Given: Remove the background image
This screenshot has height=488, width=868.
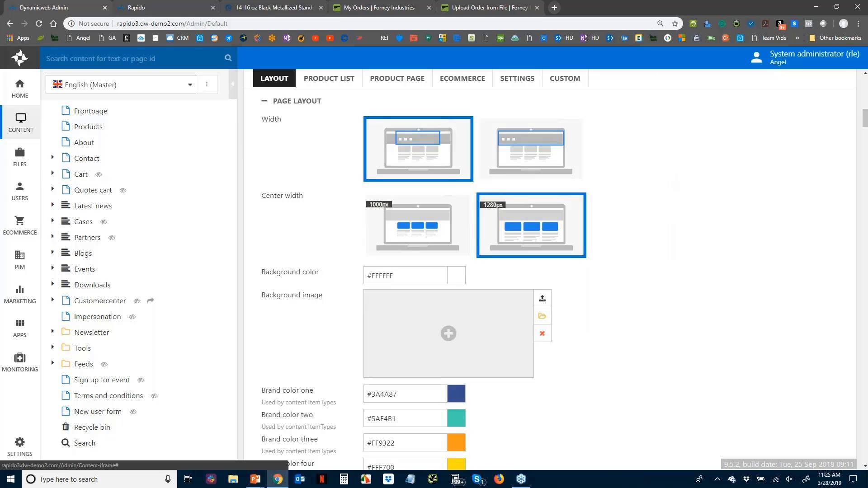Looking at the screenshot, I should pyautogui.click(x=542, y=333).
